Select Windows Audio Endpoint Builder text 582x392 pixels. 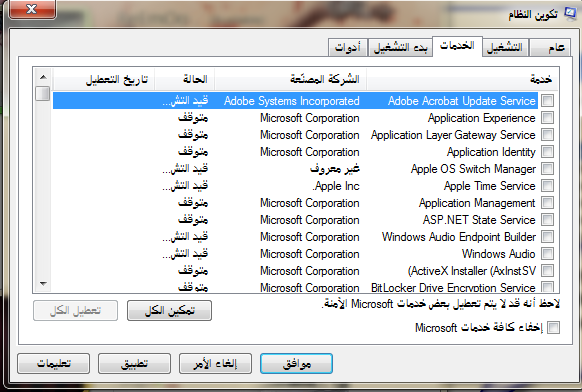(459, 237)
